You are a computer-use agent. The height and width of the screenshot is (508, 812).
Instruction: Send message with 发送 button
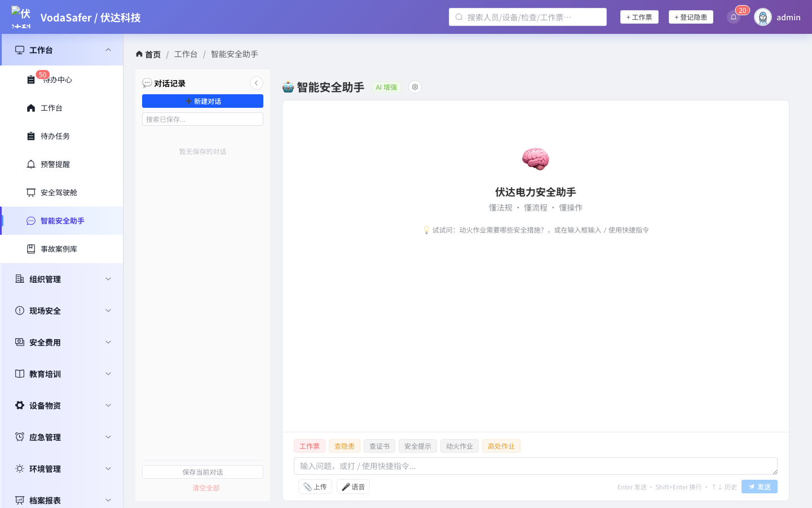point(759,487)
